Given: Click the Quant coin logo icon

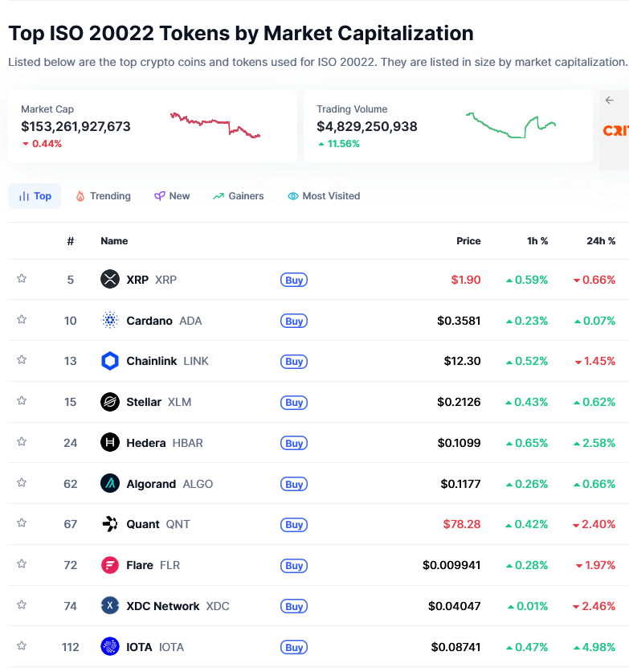Looking at the screenshot, I should 110,524.
